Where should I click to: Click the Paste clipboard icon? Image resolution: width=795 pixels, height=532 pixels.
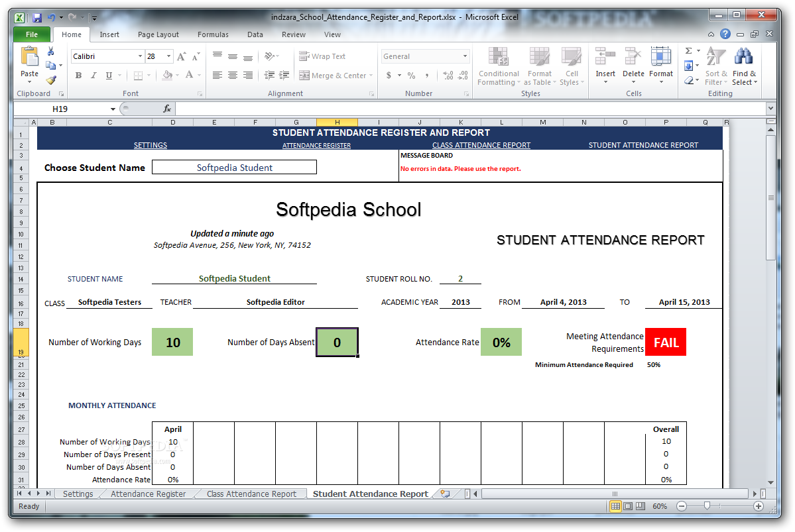(x=29, y=57)
